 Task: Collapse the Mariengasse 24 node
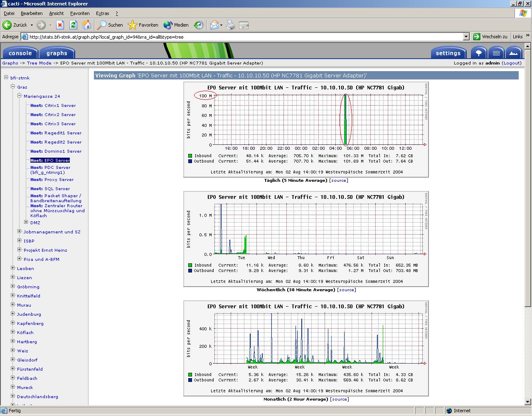pos(20,96)
